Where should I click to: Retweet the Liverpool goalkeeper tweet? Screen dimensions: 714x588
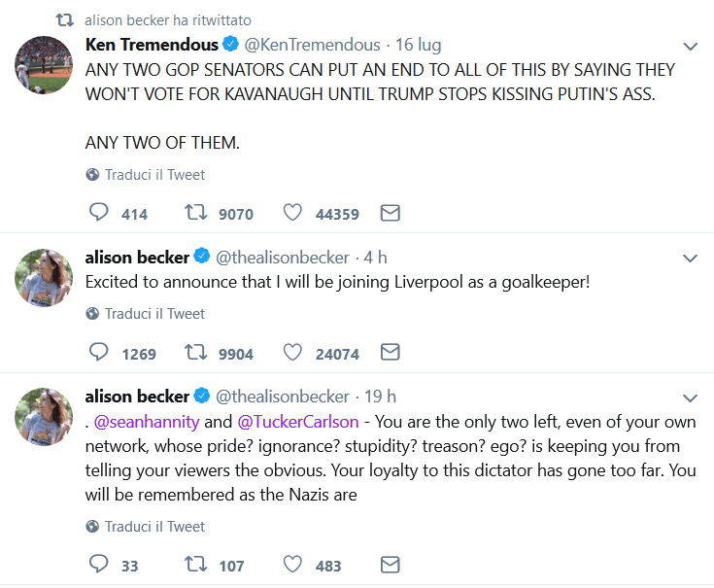[194, 352]
